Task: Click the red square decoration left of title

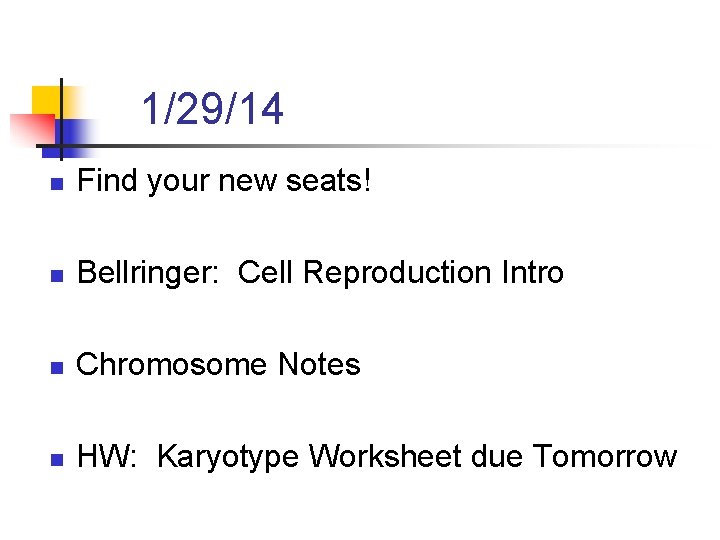Action: click(x=30, y=130)
